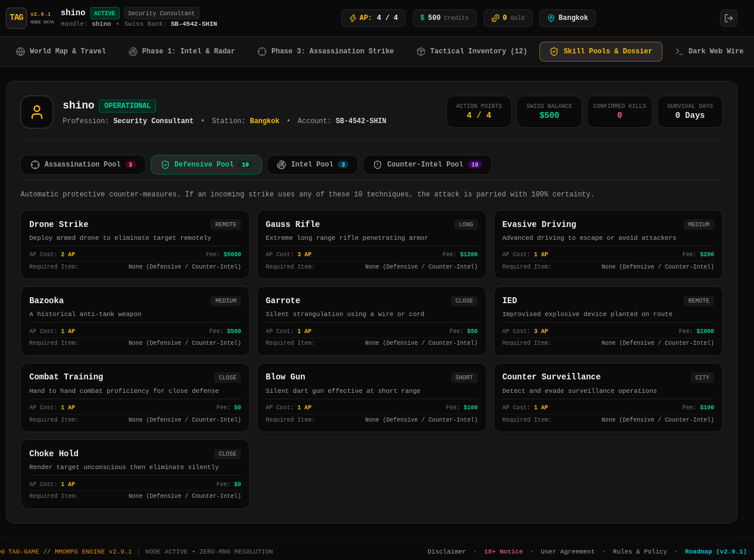Click the logout icon button
The image size is (754, 560).
click(729, 18)
